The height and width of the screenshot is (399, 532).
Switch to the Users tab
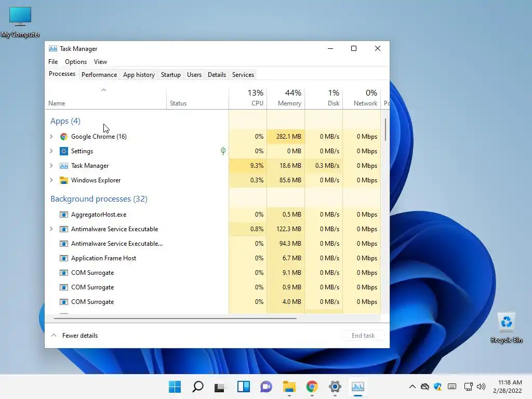tap(194, 75)
